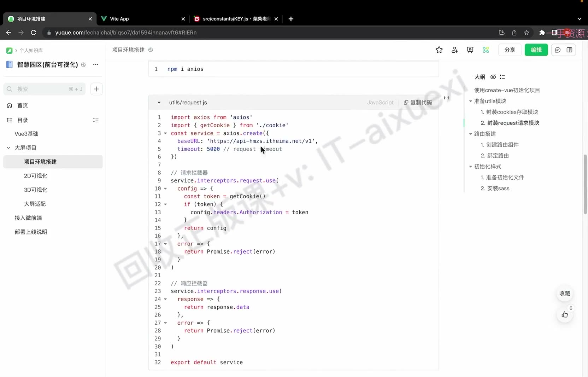Click the 复制代码 copy code button
The width and height of the screenshot is (588, 377).
pos(418,103)
